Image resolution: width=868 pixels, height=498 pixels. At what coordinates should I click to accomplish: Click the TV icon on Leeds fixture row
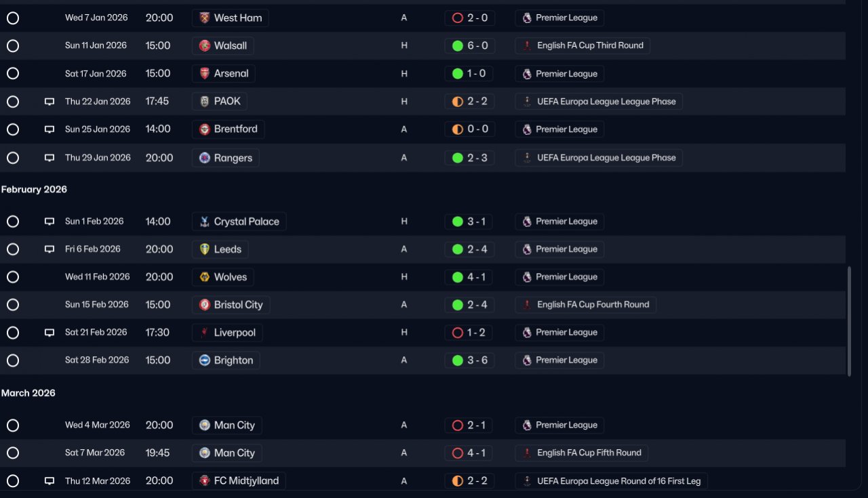[x=50, y=249]
